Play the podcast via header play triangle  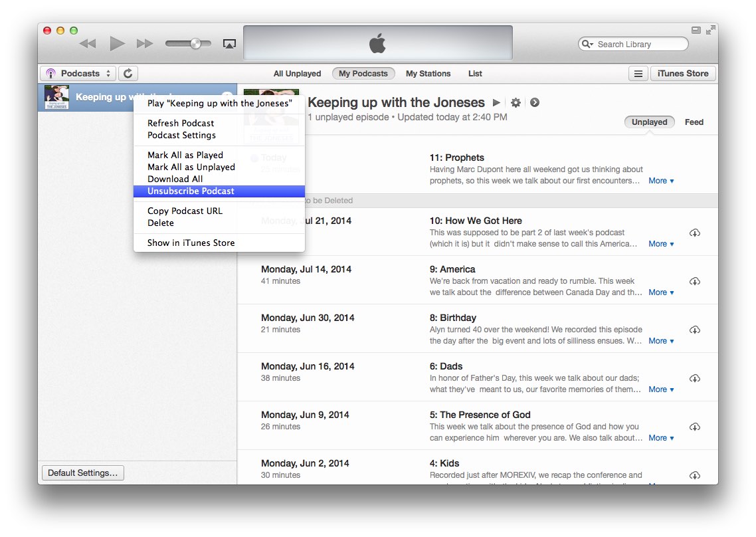click(x=496, y=102)
